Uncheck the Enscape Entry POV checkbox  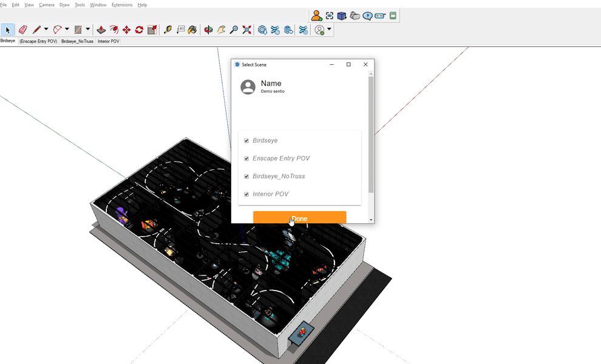pos(246,158)
